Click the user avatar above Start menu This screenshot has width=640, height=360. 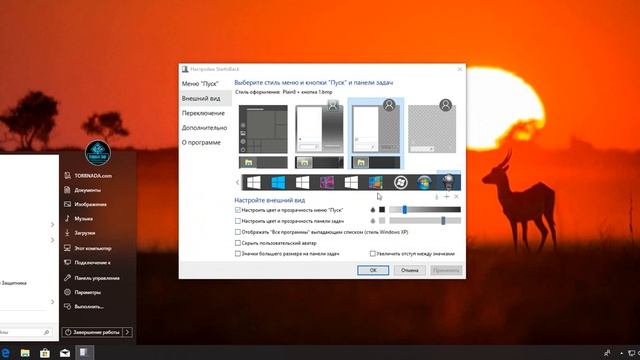[98, 153]
